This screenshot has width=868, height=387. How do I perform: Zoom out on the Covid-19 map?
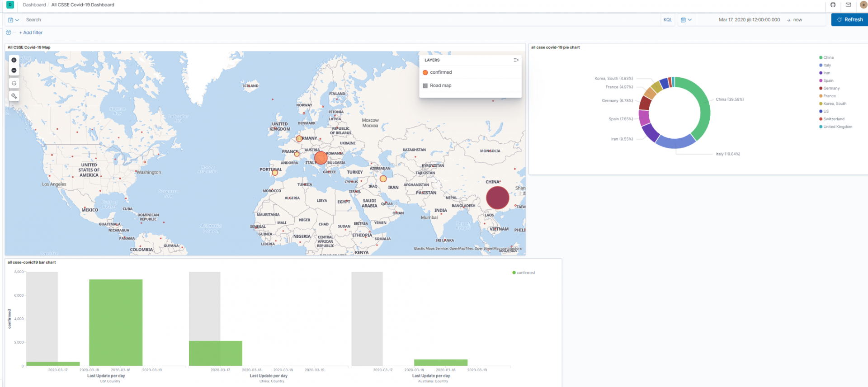point(14,71)
